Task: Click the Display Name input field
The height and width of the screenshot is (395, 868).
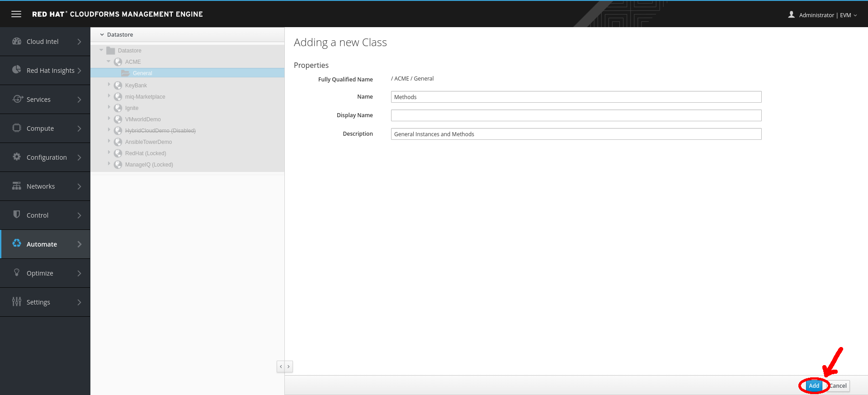Action: [576, 115]
